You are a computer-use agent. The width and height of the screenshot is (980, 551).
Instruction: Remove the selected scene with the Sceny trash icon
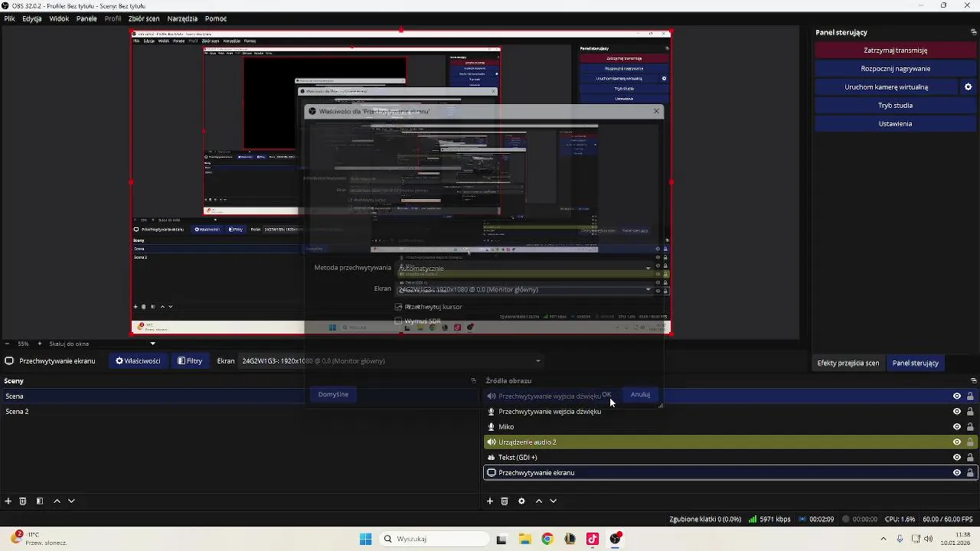[23, 501]
